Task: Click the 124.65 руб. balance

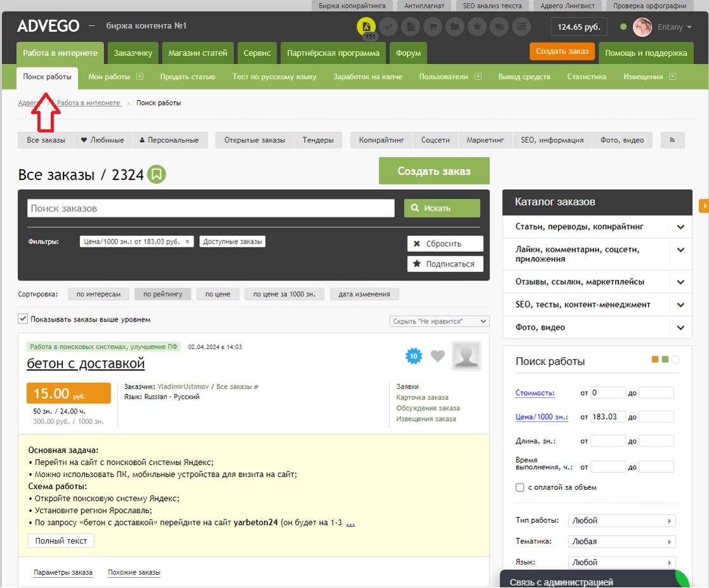Action: [579, 27]
